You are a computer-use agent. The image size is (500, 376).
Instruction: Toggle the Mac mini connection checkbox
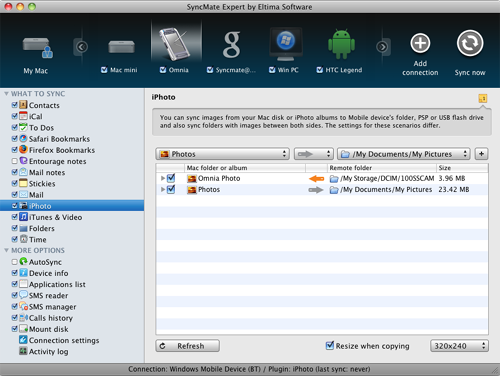click(104, 70)
